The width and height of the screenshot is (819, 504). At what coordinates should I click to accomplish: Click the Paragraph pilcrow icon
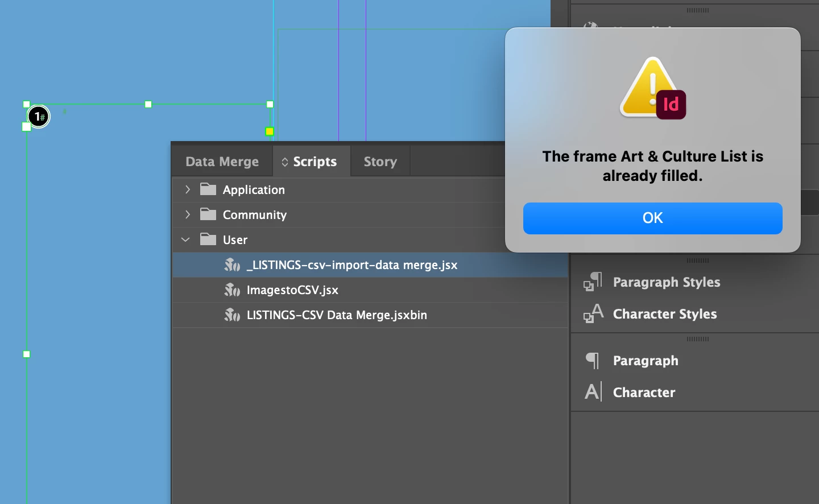593,361
